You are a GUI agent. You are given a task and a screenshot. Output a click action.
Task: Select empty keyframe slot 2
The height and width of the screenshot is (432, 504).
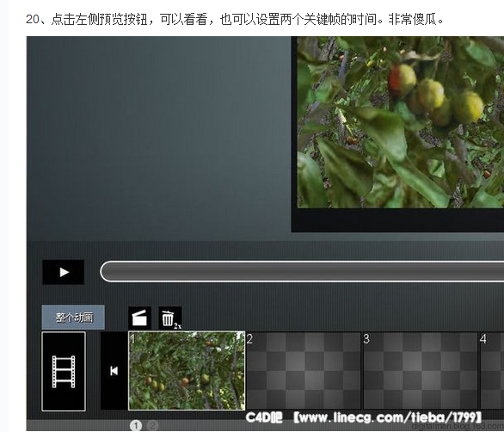point(304,371)
